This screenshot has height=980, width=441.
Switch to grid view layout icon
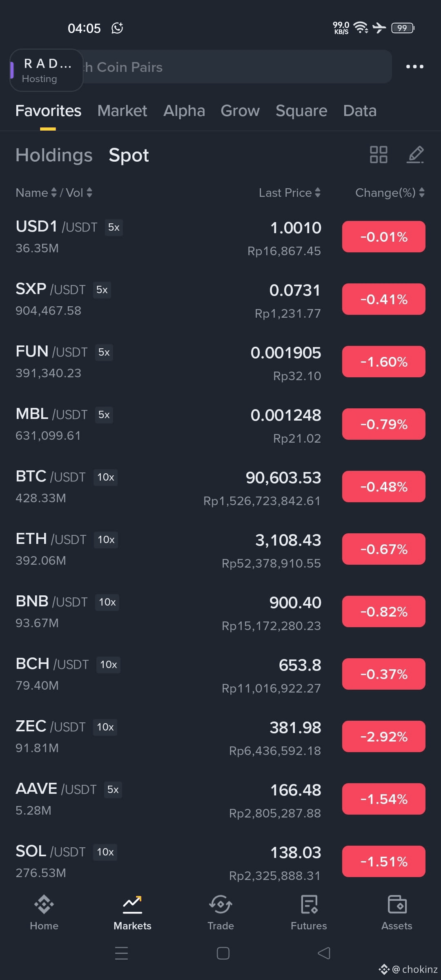coord(379,155)
